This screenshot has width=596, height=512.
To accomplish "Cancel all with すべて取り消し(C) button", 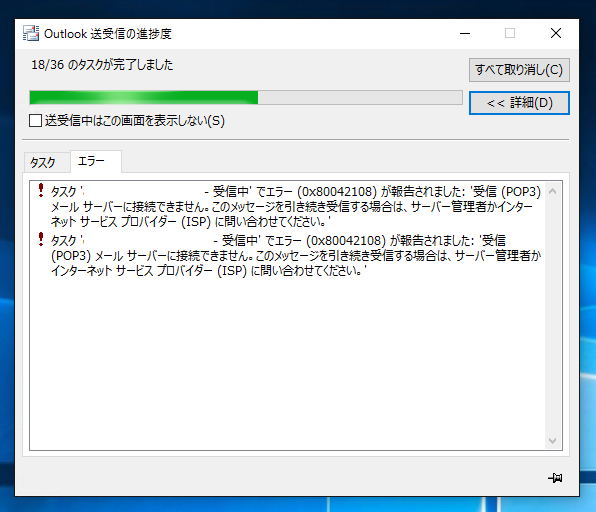I will [519, 70].
